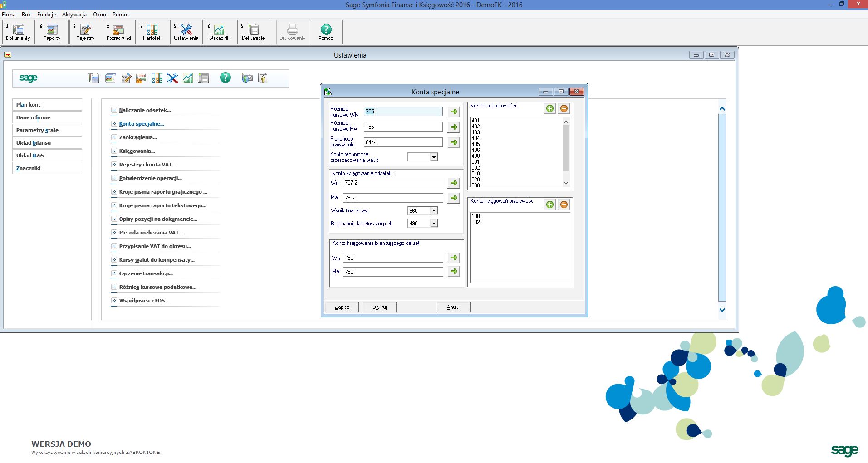
Task: Click the settings tools icon in sage strip
Action: click(172, 78)
